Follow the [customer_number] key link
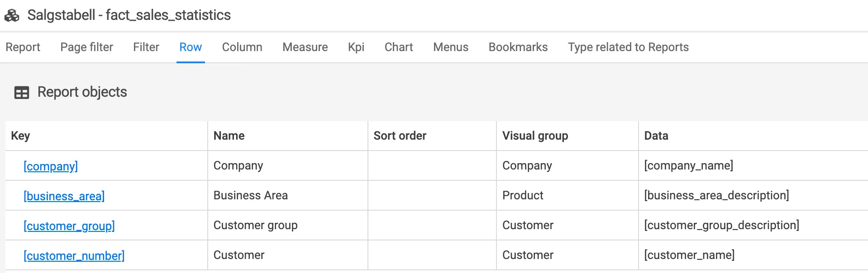Viewport: 868px width, 273px height. coord(74,256)
